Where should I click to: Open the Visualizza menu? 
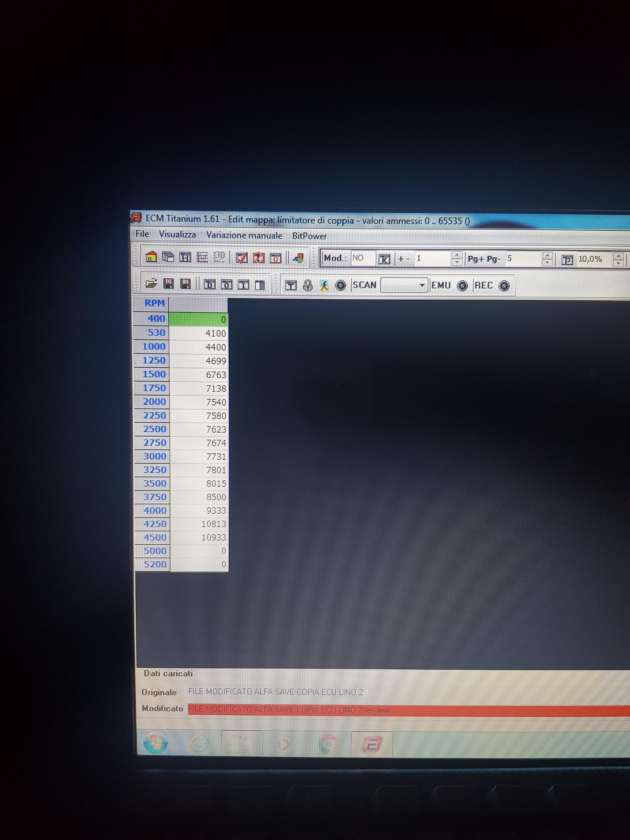pos(177,234)
